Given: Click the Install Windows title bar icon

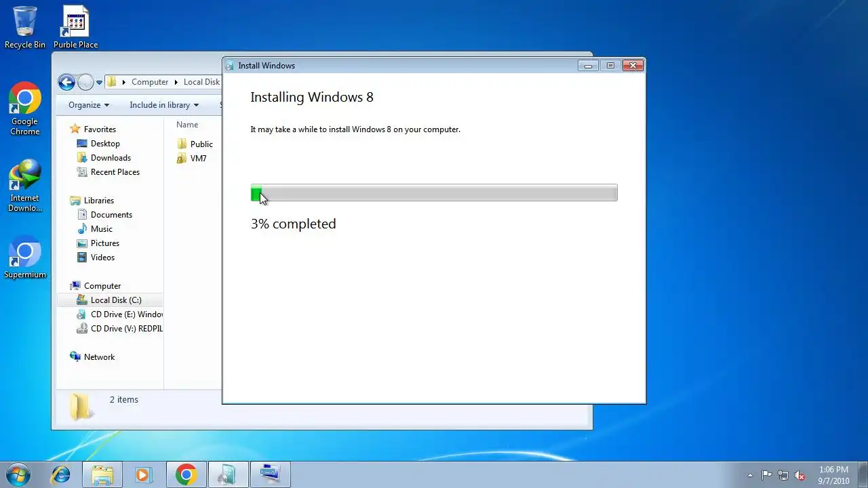Looking at the screenshot, I should [x=230, y=66].
